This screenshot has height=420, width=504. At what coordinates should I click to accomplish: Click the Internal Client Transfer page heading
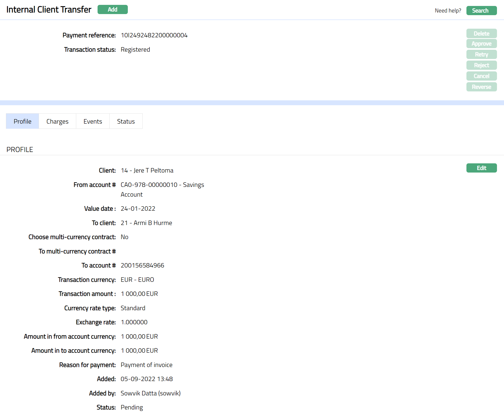click(x=49, y=10)
